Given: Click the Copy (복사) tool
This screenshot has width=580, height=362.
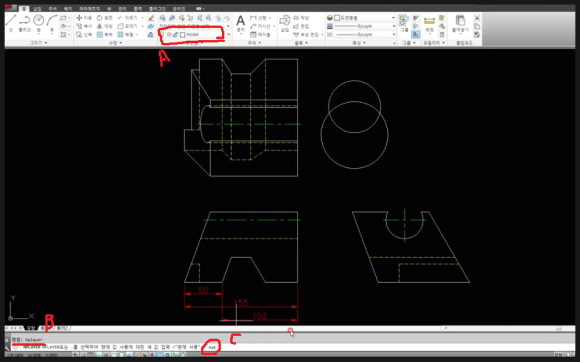Looking at the screenshot, I should pos(84,26).
